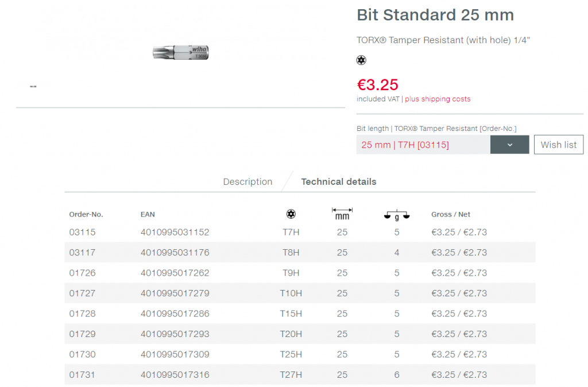Open the bit length dropdown arrow

(509, 145)
